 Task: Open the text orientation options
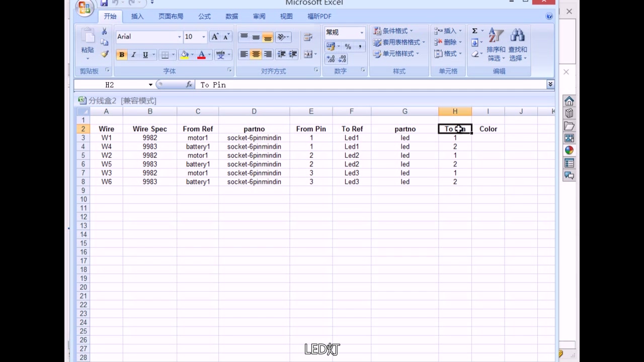(283, 37)
